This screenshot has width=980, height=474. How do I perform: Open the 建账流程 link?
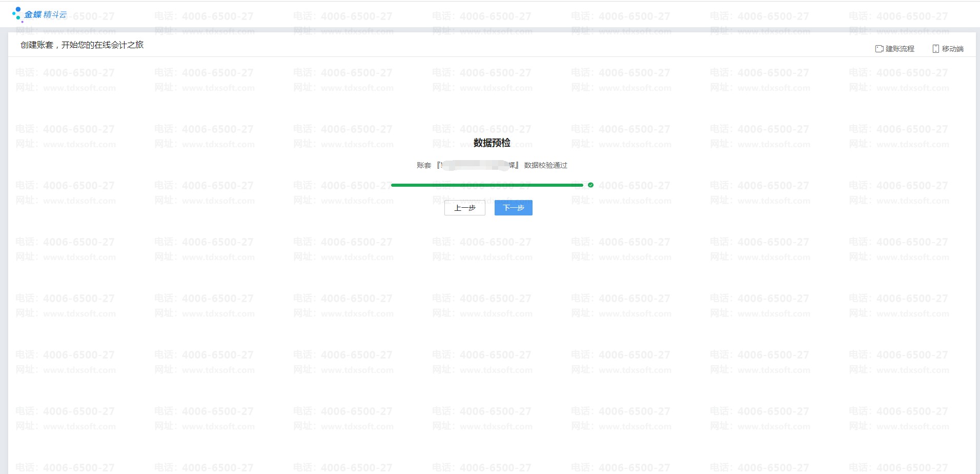tap(900, 49)
